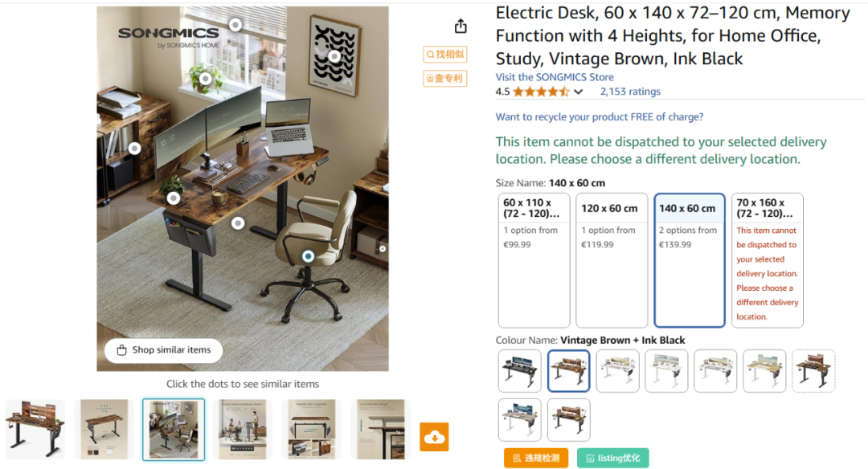Open the first product thumbnail image
The width and height of the screenshot is (868, 469).
(x=35, y=429)
